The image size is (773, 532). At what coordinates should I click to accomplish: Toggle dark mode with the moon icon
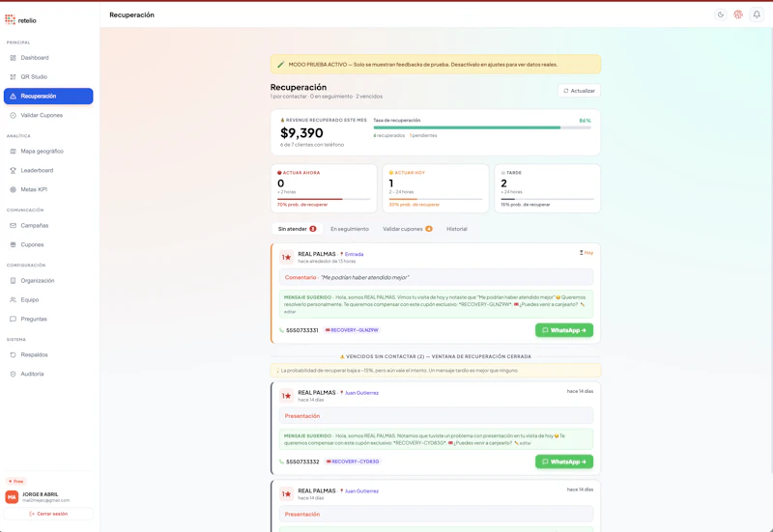tap(721, 14)
